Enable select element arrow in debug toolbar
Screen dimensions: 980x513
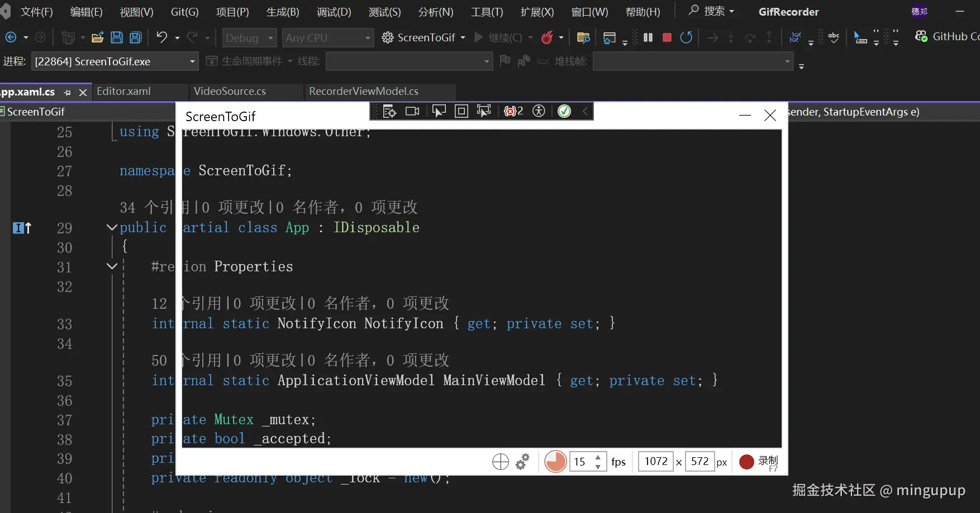(439, 111)
